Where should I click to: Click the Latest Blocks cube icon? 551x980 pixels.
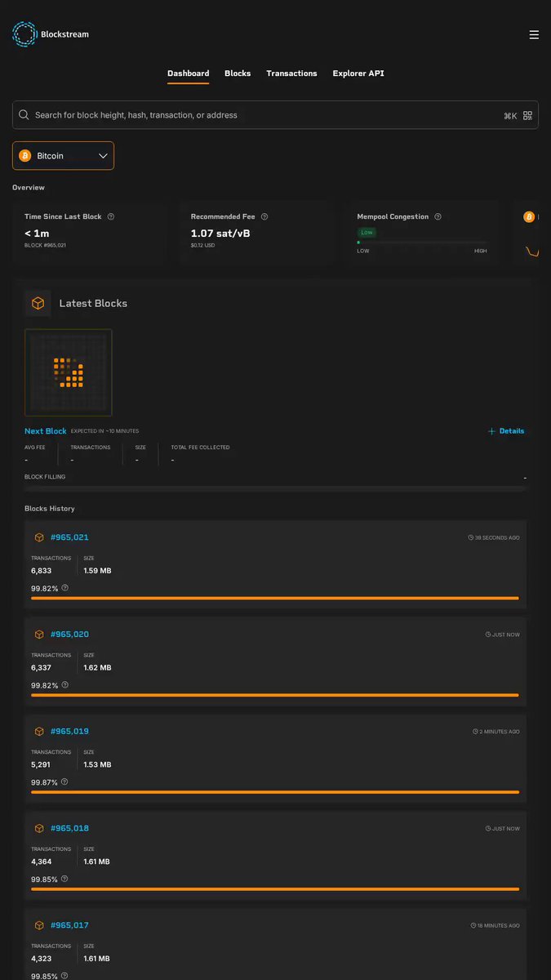pos(38,303)
